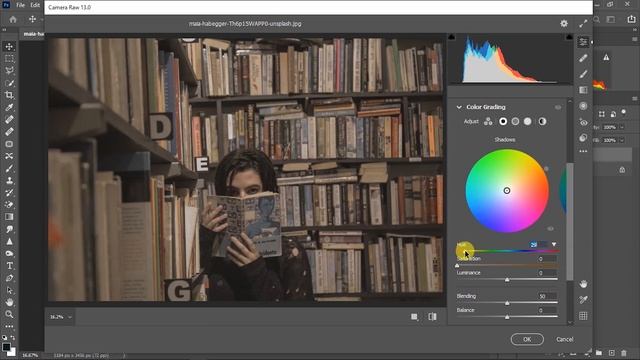Image resolution: width=640 pixels, height=360 pixels.
Task: Select the Move tool in Photoshop toolbar
Action: (x=9, y=46)
